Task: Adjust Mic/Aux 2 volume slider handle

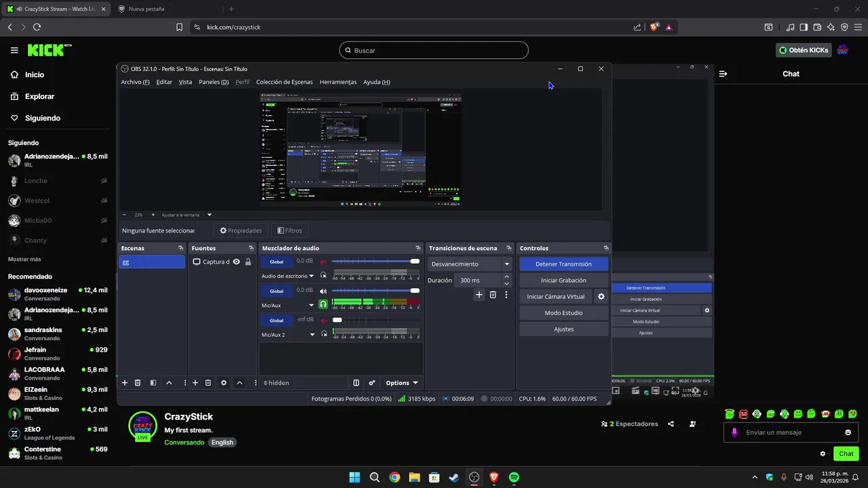Action: point(337,320)
